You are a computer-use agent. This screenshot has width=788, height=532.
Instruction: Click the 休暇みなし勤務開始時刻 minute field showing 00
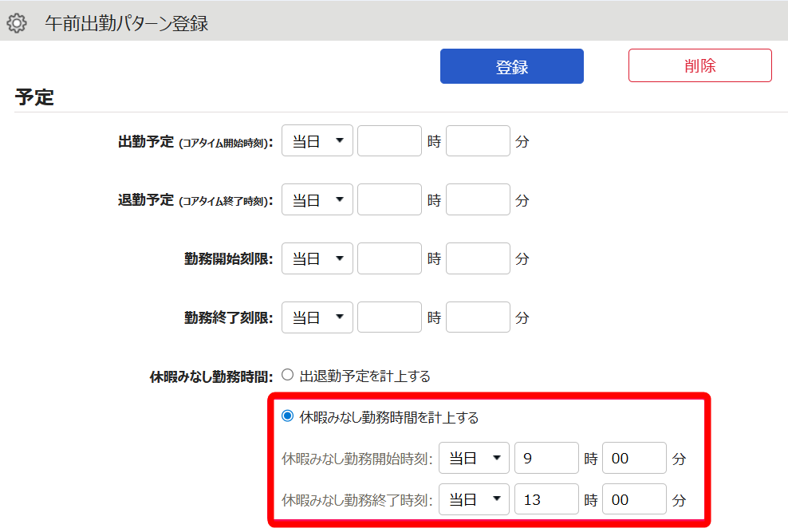click(634, 458)
